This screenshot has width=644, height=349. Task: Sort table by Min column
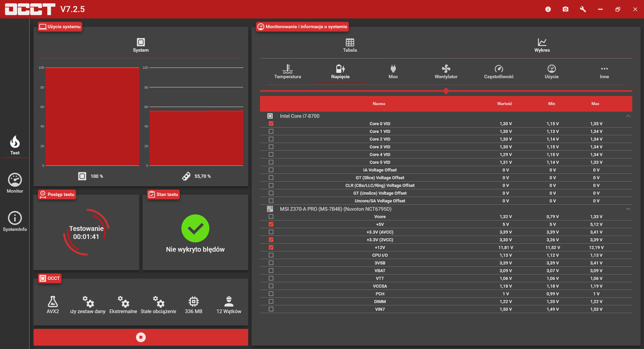pyautogui.click(x=552, y=104)
